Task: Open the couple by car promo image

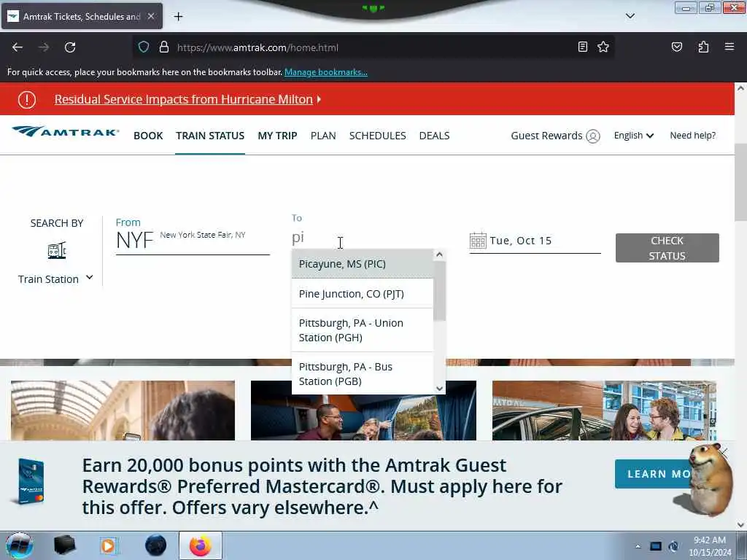Action: click(604, 411)
